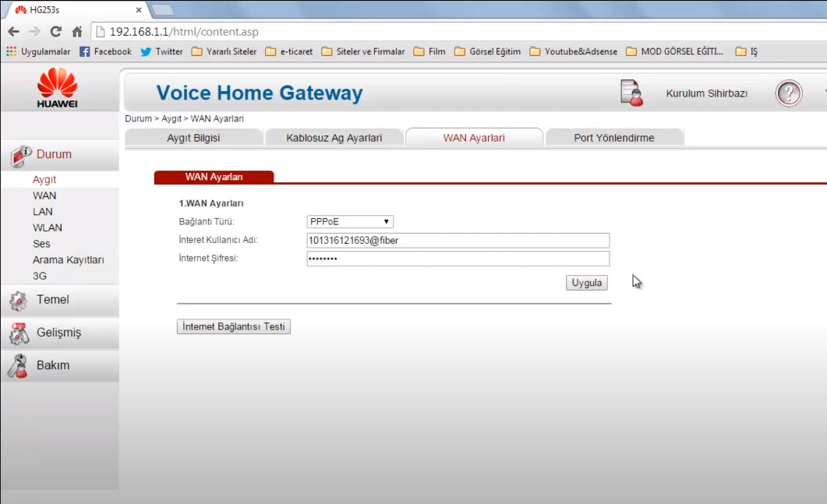
Task: Click the Bakım maintenance icon
Action: tap(19, 366)
